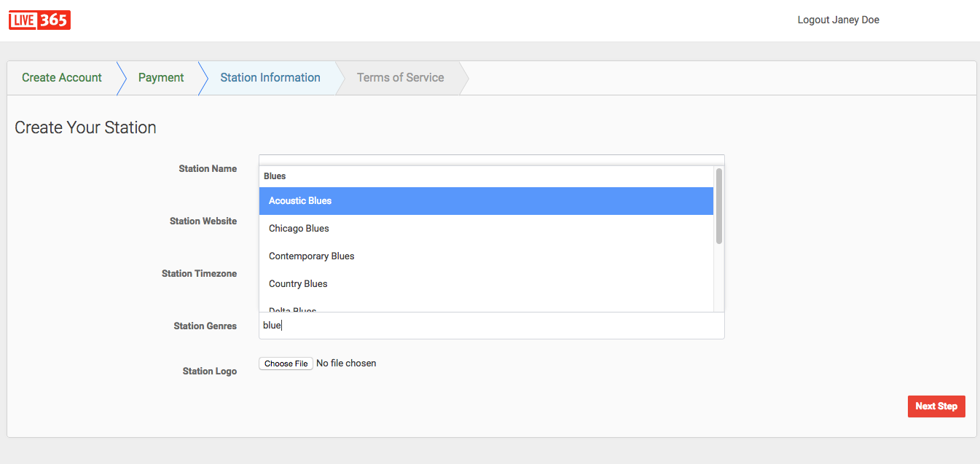Go to Payment step
This screenshot has width=980, height=464.
click(161, 78)
